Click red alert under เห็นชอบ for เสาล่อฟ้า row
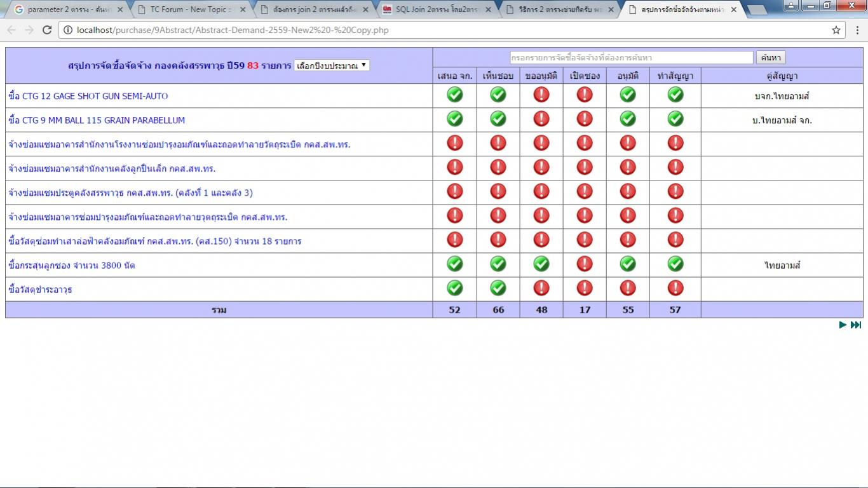 (x=498, y=240)
